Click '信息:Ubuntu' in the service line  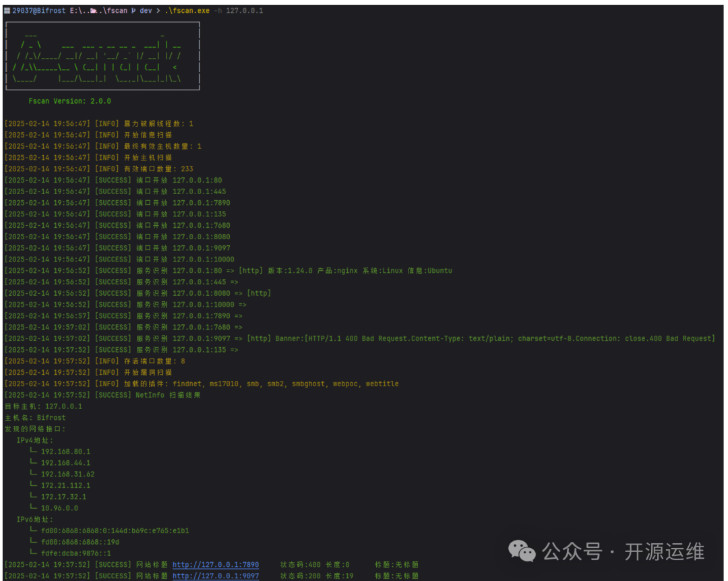coord(430,271)
